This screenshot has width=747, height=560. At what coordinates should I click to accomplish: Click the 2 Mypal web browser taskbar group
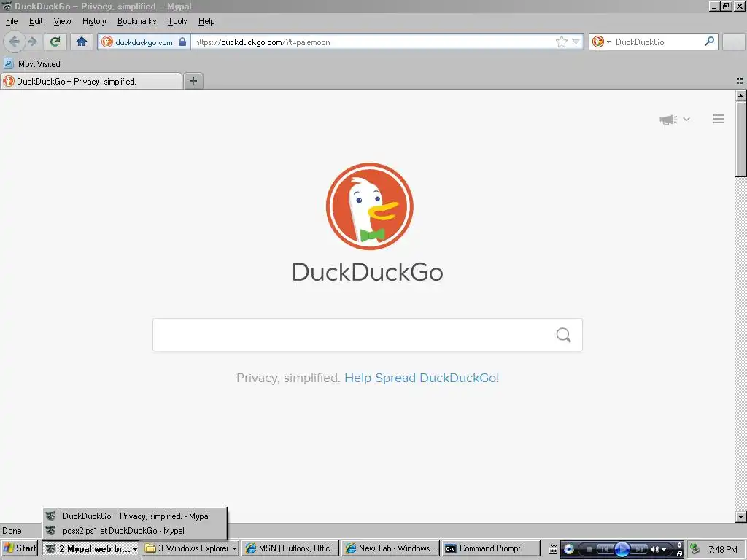91,548
